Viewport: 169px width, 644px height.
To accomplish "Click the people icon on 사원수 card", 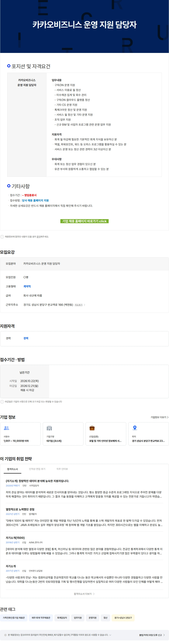I will [7, 428].
